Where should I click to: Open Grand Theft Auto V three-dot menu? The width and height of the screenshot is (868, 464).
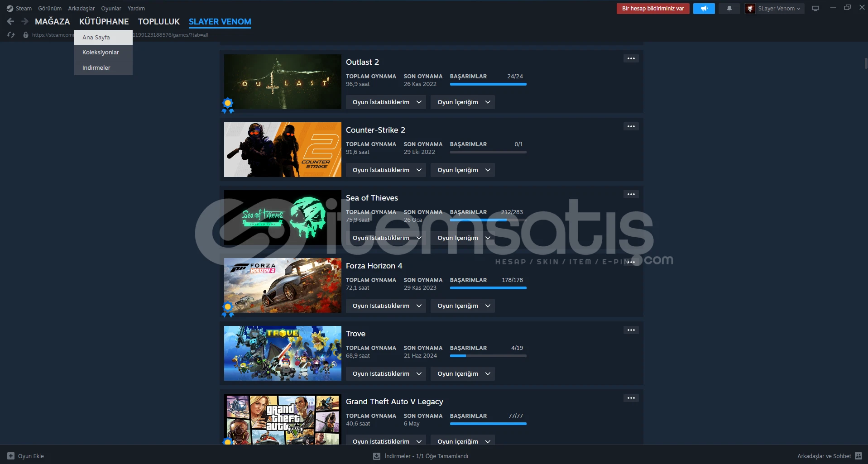(x=631, y=398)
